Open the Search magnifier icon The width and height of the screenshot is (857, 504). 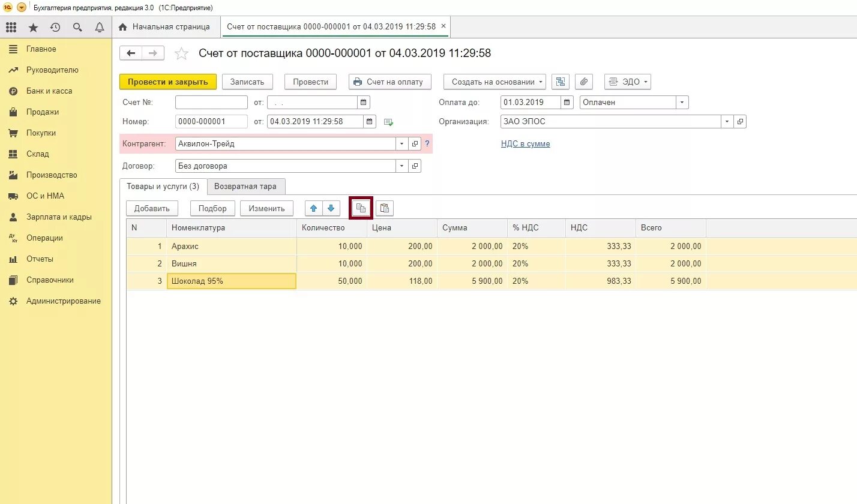pyautogui.click(x=77, y=27)
